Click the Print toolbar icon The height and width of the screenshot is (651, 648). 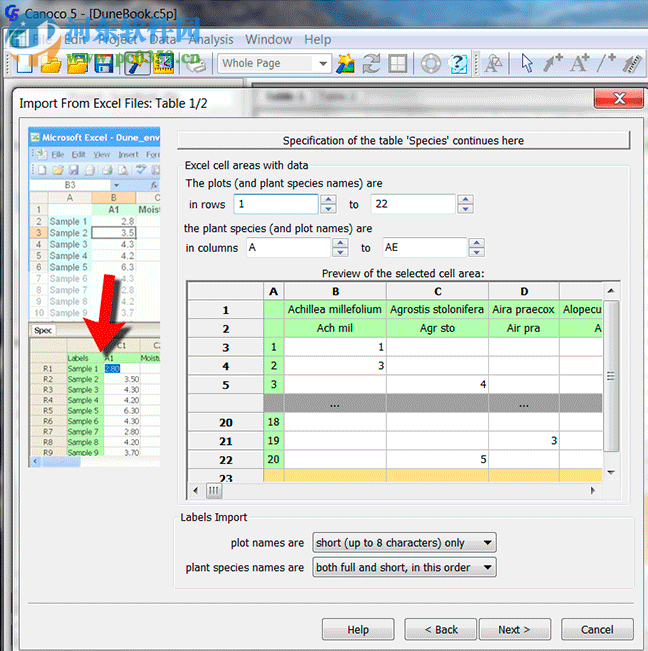coord(195,64)
